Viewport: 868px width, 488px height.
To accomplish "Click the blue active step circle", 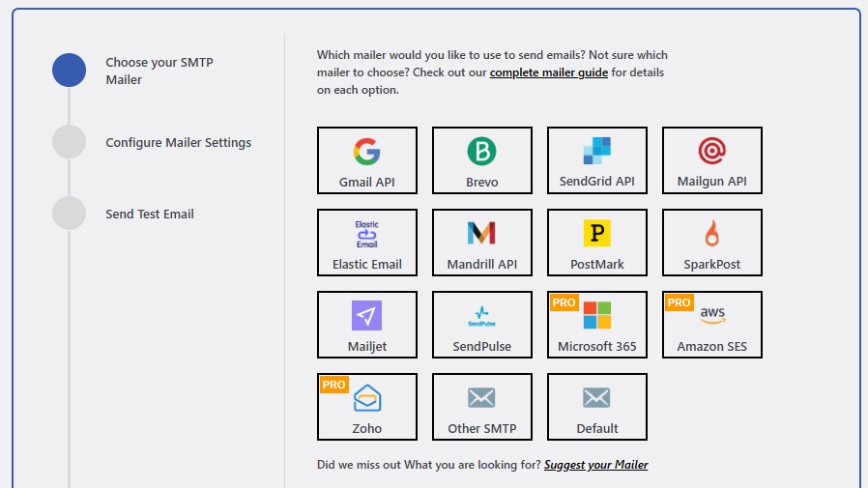I will tap(70, 71).
